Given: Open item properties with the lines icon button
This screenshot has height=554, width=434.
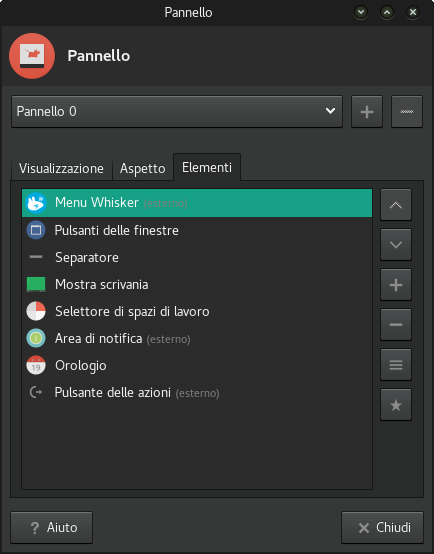Looking at the screenshot, I should (x=396, y=365).
